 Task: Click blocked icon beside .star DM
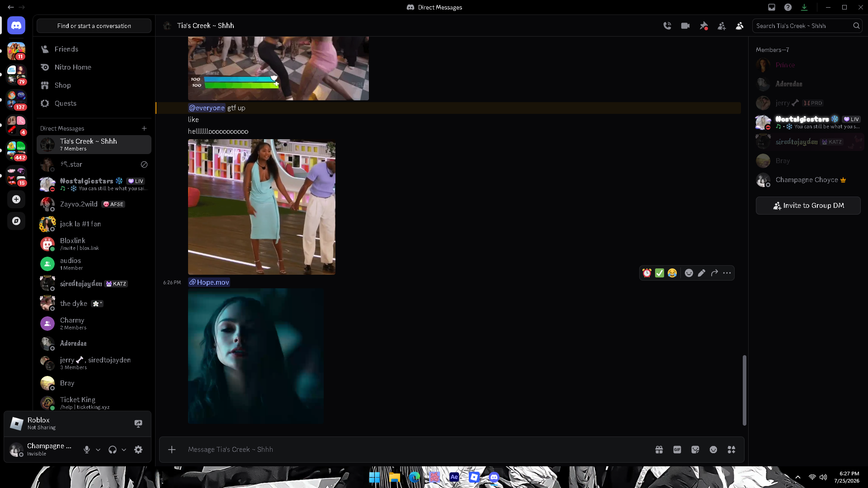[144, 164]
